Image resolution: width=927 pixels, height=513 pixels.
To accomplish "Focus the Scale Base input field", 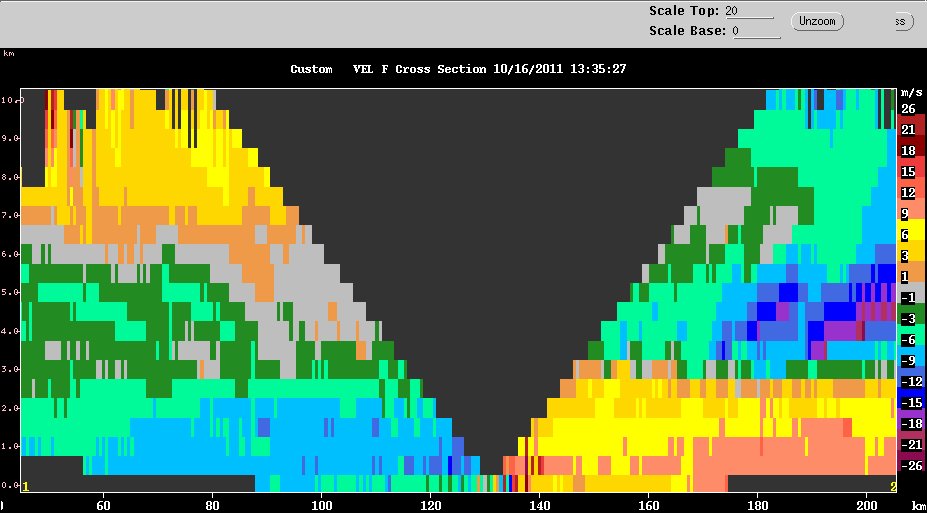I will click(x=757, y=31).
